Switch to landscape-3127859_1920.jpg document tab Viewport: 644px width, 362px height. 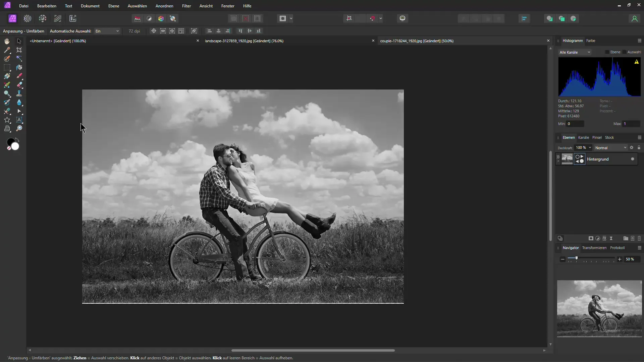tap(244, 41)
